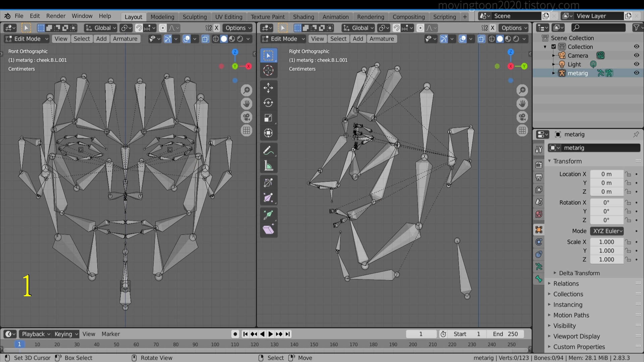The width and height of the screenshot is (644, 362).
Task: Toggle auto keying record button
Action: (x=235, y=334)
